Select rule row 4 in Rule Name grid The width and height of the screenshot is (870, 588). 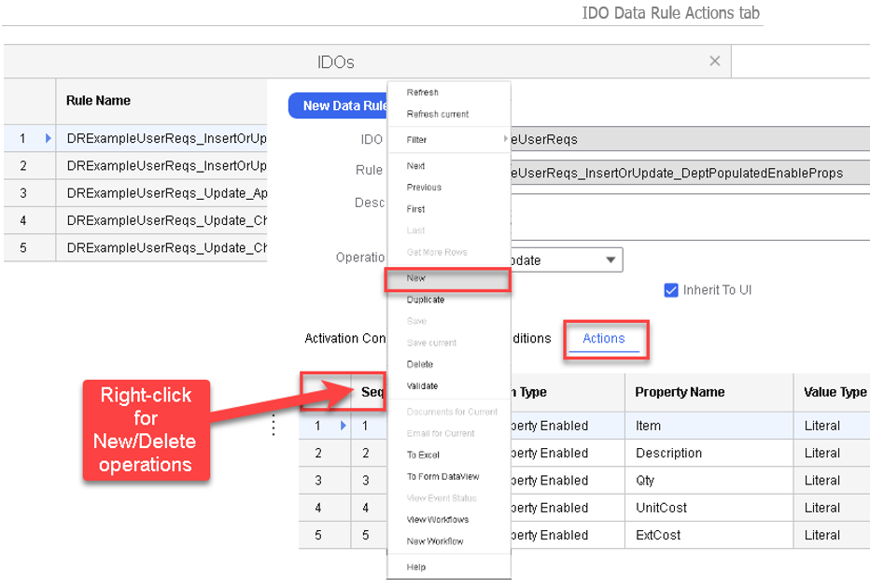tap(134, 220)
